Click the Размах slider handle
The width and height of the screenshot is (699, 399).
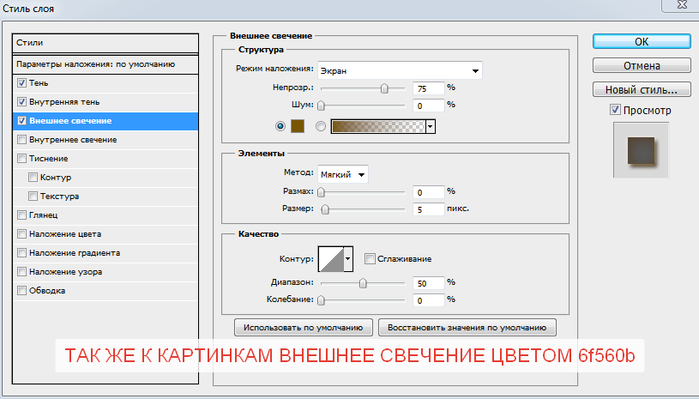[x=321, y=192]
